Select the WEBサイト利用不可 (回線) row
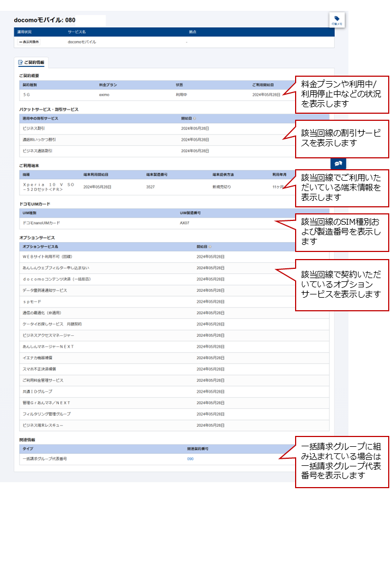This screenshot has height=566, width=392. pos(174,257)
